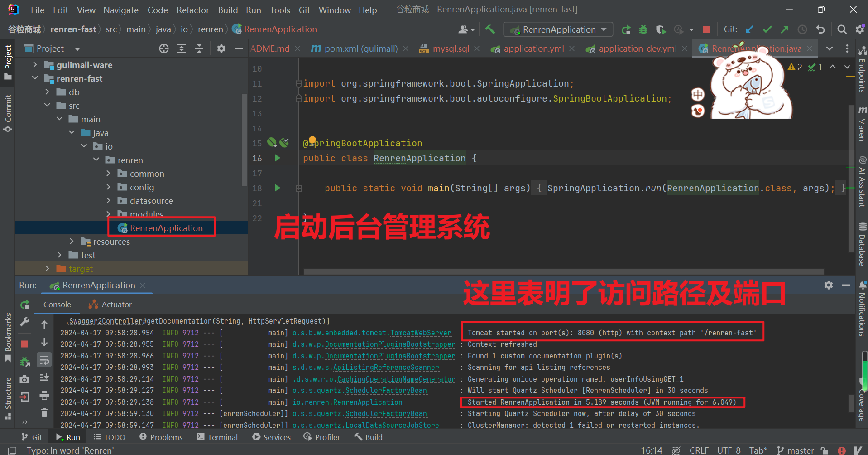The height and width of the screenshot is (455, 868).
Task: Expand config package
Action: (108, 187)
